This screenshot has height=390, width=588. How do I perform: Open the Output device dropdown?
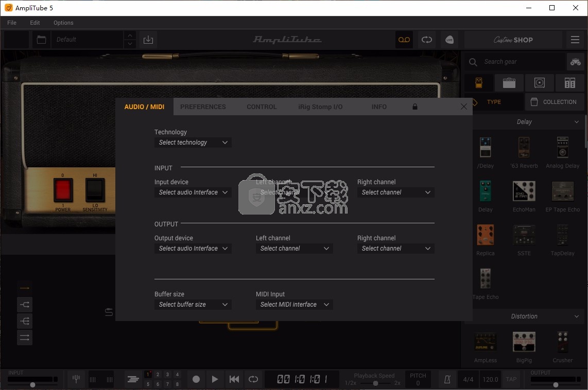[x=193, y=249]
